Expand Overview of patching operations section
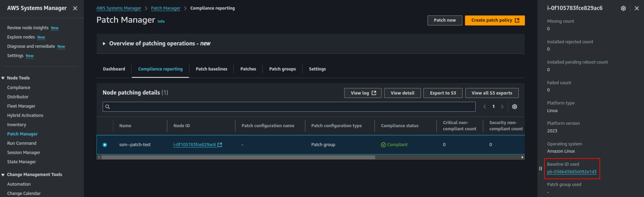This screenshot has height=197, width=644. coord(104,44)
